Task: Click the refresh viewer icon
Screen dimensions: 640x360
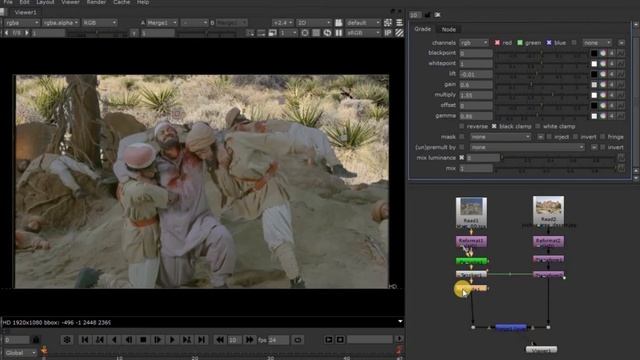Action: tap(327, 33)
